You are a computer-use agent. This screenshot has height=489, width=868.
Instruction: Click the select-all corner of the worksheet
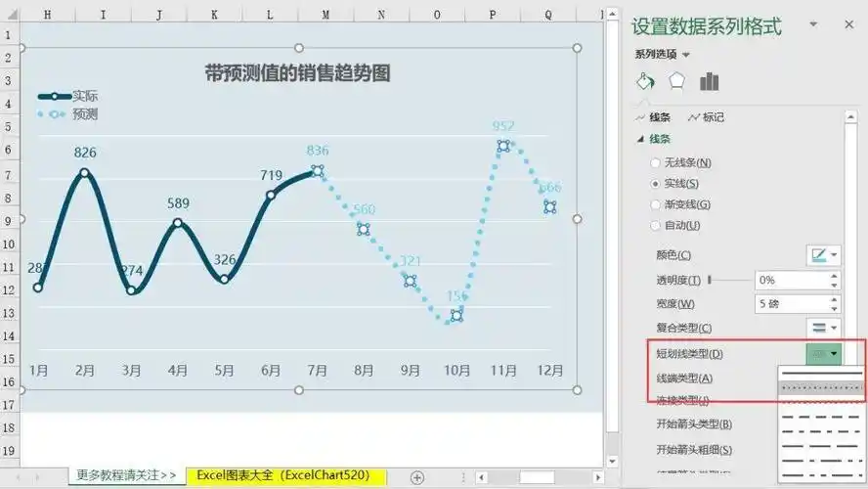tap(10, 15)
